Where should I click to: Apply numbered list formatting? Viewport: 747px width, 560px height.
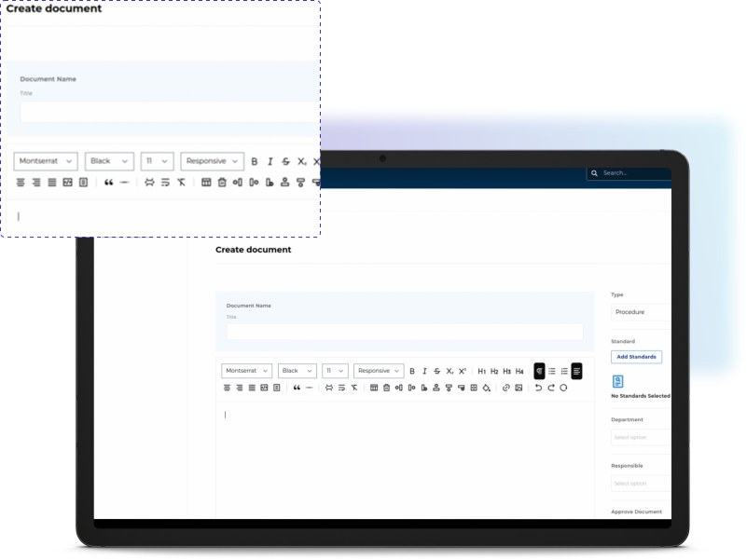(564, 371)
